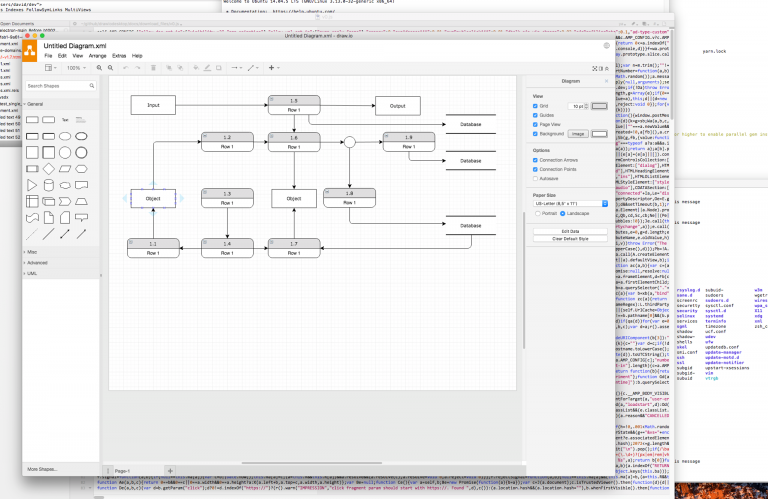Click the zoom in magnifier icon
Screen dimensions: 768x499
99,68
